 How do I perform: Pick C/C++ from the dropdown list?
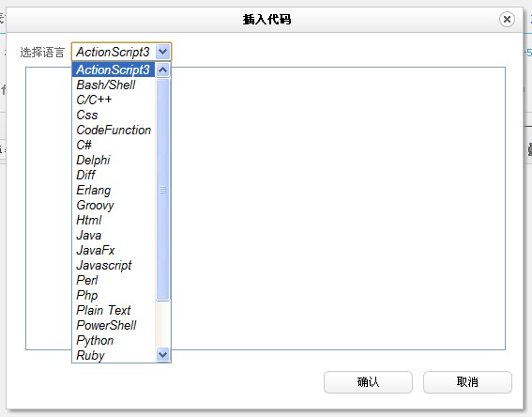click(x=114, y=100)
